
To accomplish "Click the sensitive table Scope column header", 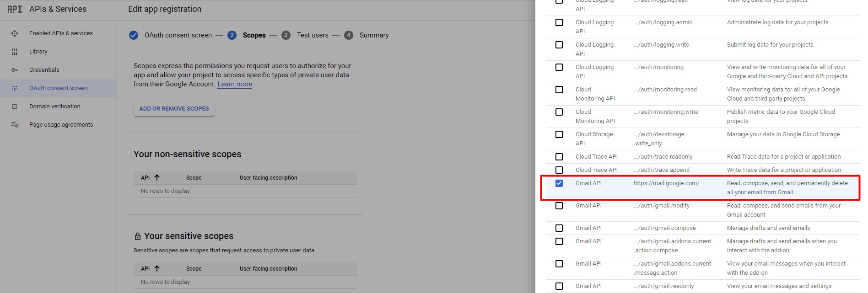I will [194, 269].
